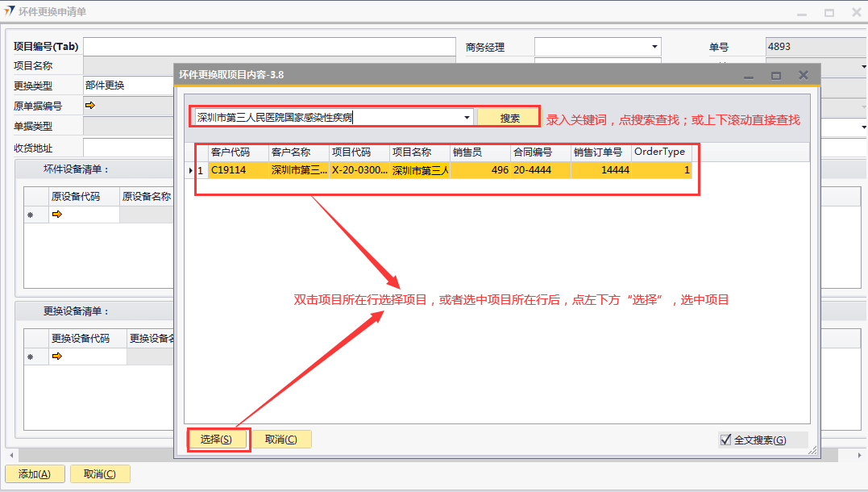Click the row indicator of row 1
The width and height of the screenshot is (868, 492).
coord(190,170)
